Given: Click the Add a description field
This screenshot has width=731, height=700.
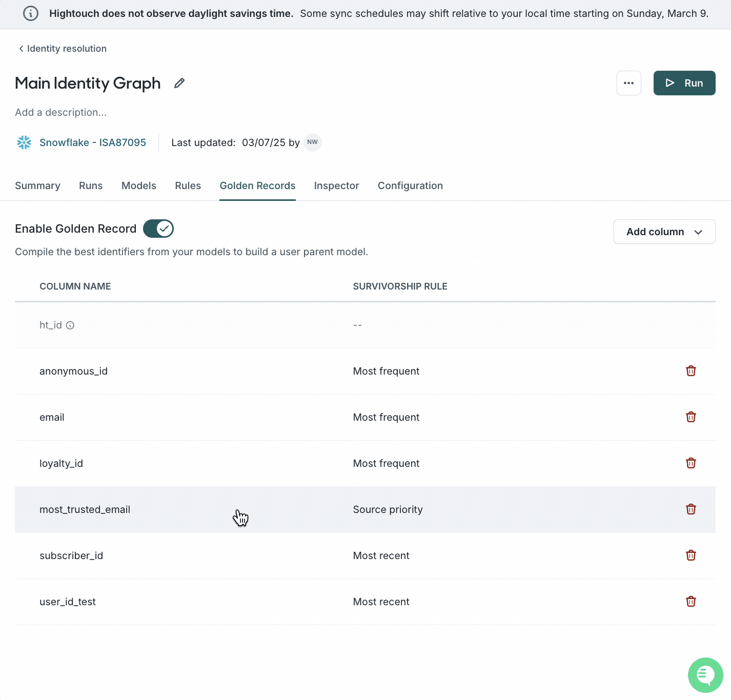Looking at the screenshot, I should point(61,112).
